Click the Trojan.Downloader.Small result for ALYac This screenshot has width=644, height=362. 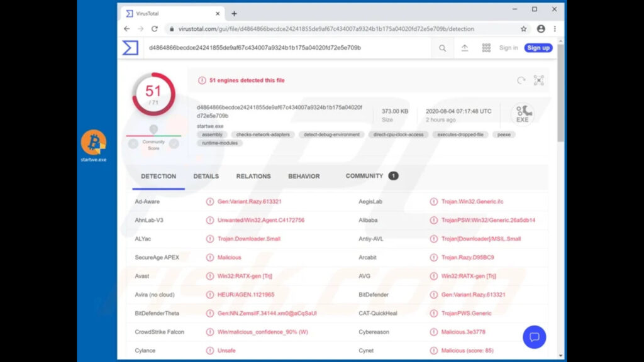coord(249,239)
